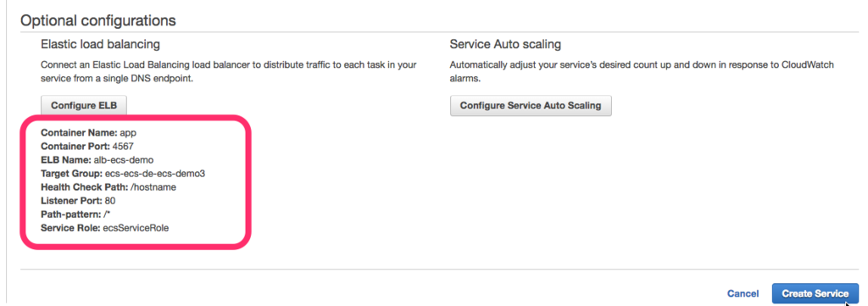This screenshot has width=868, height=306.
Task: Cancel the service creation
Action: [743, 294]
